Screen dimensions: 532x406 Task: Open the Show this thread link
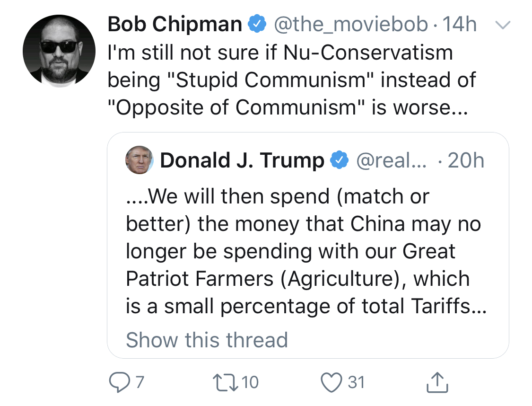[207, 340]
